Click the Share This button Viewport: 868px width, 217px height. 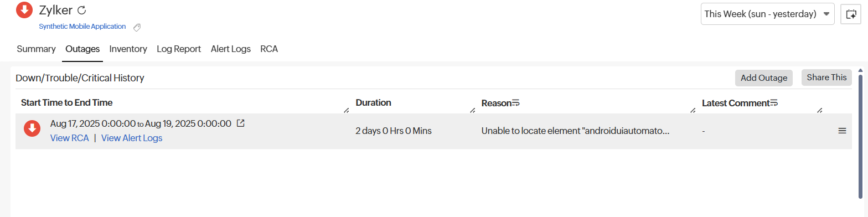click(x=826, y=77)
